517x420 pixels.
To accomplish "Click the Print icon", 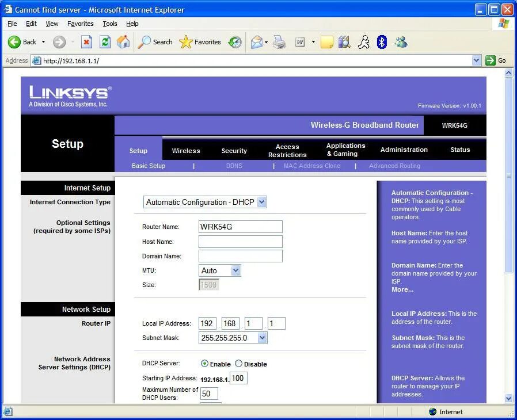I will (279, 42).
